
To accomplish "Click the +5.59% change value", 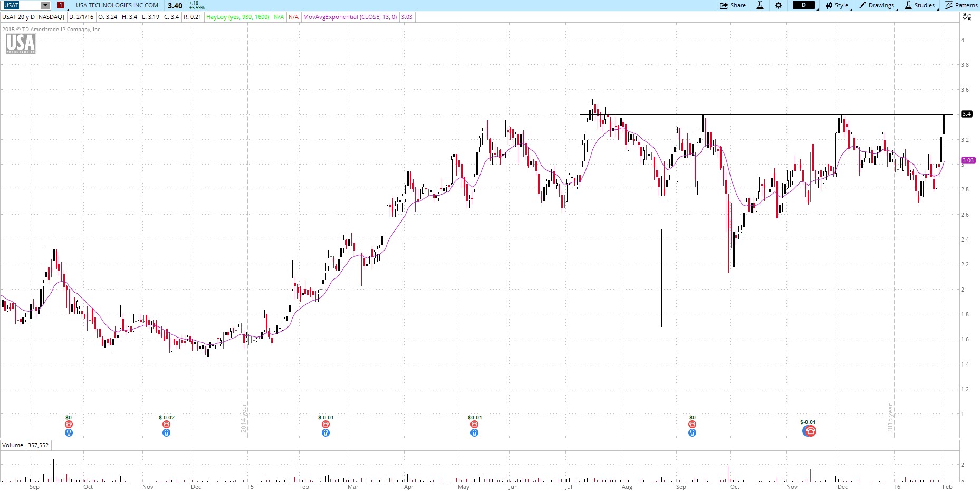I will tap(197, 8).
